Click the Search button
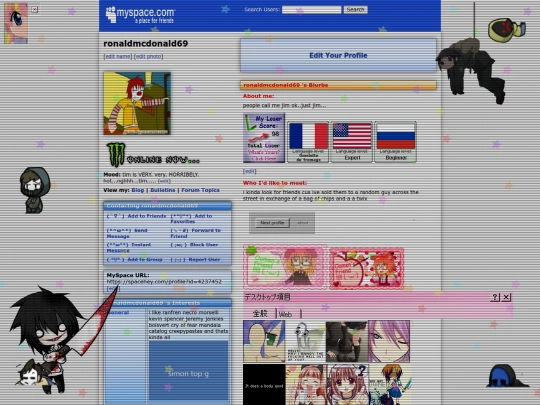 click(x=355, y=10)
